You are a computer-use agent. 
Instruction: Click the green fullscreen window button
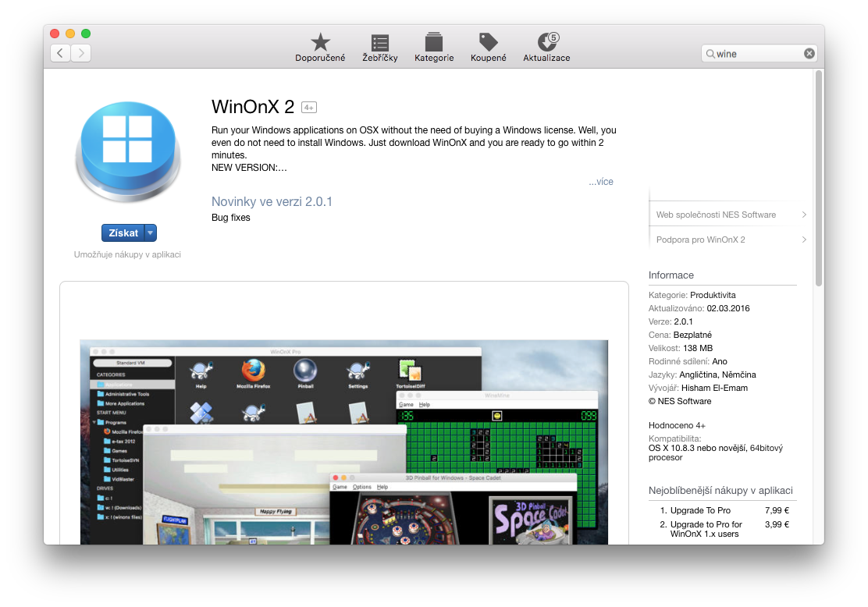point(86,34)
